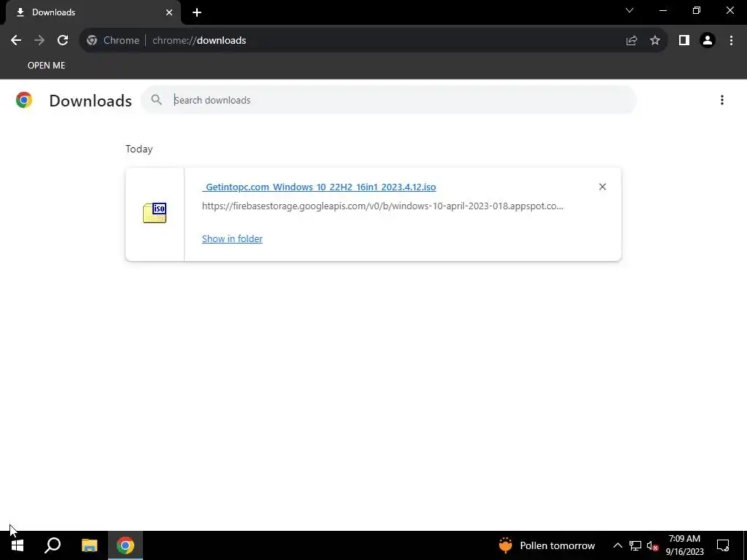Bookmark this tab with the star icon
747x560 pixels.
[655, 41]
